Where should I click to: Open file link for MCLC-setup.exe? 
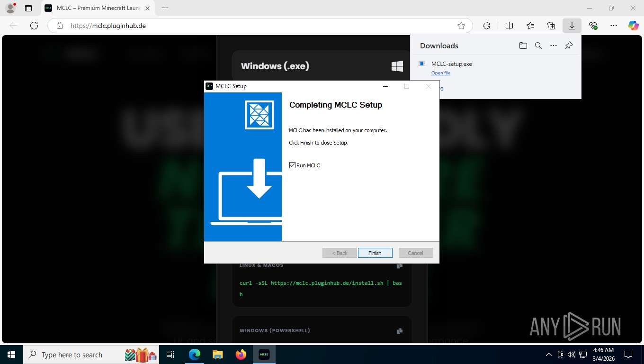(441, 73)
